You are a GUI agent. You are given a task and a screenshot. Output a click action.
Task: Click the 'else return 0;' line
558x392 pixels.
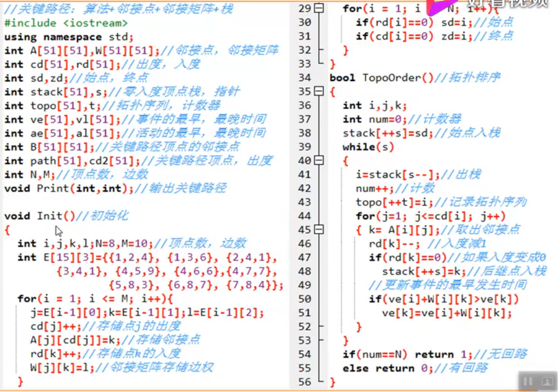pyautogui.click(x=388, y=368)
